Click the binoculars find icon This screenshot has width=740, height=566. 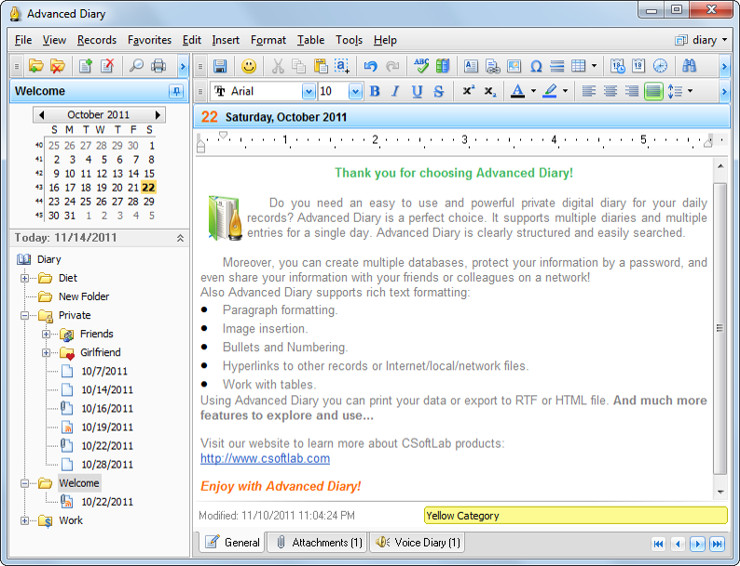[689, 66]
